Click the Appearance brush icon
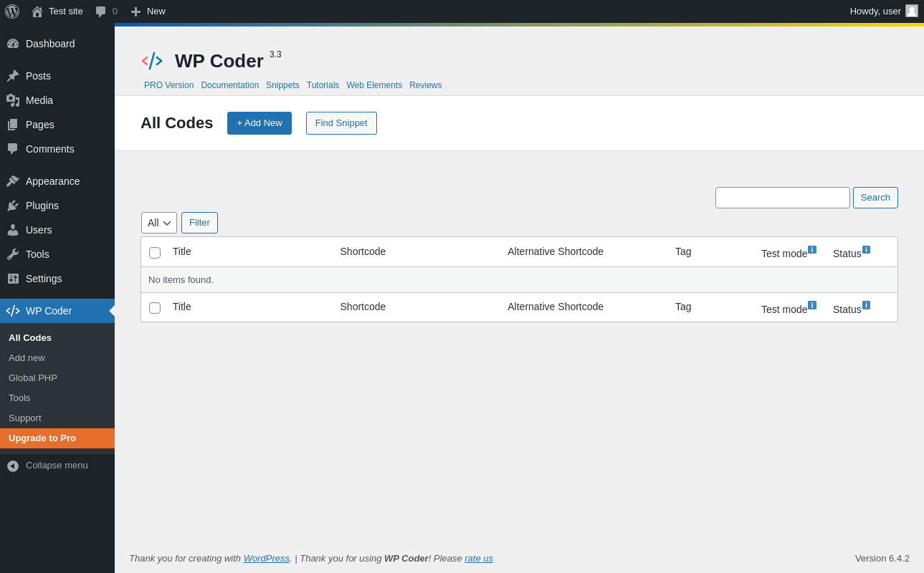Image resolution: width=924 pixels, height=573 pixels. tap(13, 181)
